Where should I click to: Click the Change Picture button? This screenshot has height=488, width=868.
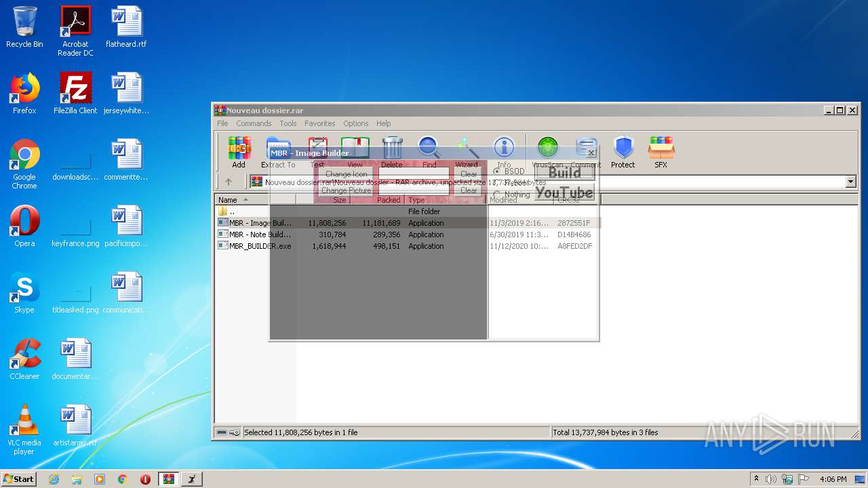click(x=347, y=190)
